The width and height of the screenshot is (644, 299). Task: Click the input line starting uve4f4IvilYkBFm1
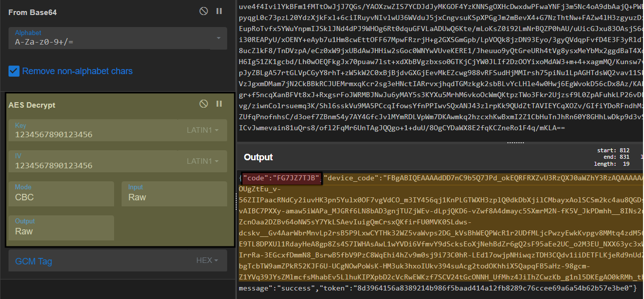pyautogui.click(x=440, y=7)
